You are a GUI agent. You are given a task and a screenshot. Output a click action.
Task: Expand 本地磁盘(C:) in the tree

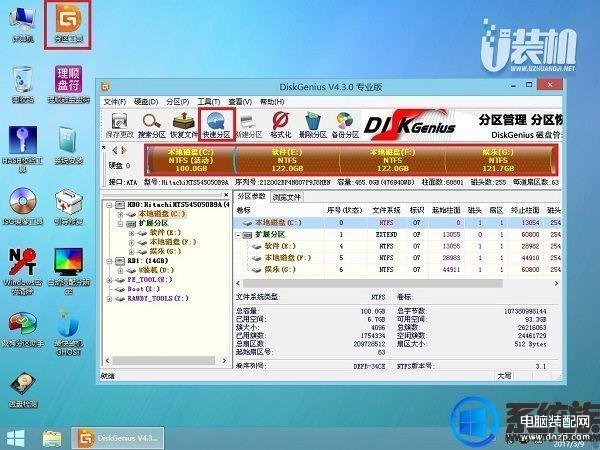pos(121,214)
